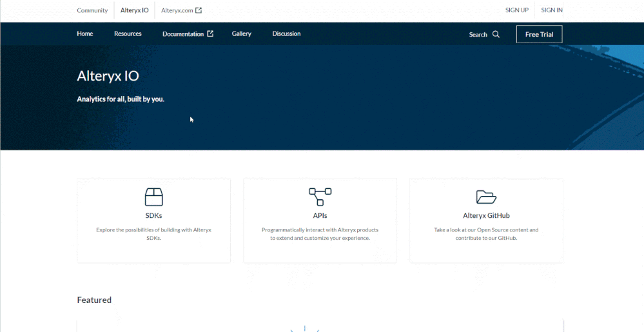Click the APIs description text

tap(320, 234)
